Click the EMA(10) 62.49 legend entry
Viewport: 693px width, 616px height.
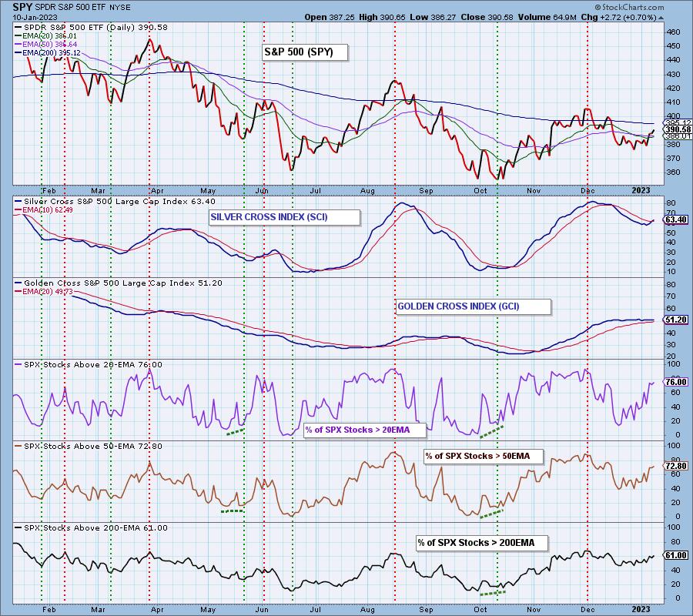(44, 210)
